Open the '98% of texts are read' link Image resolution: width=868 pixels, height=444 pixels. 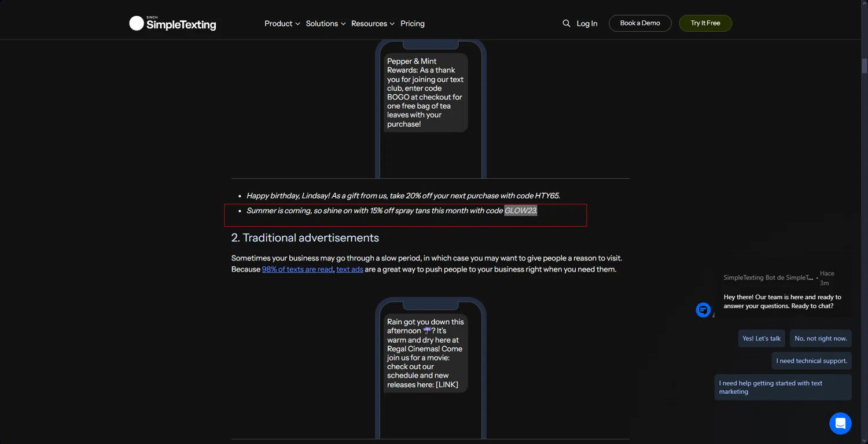point(297,269)
